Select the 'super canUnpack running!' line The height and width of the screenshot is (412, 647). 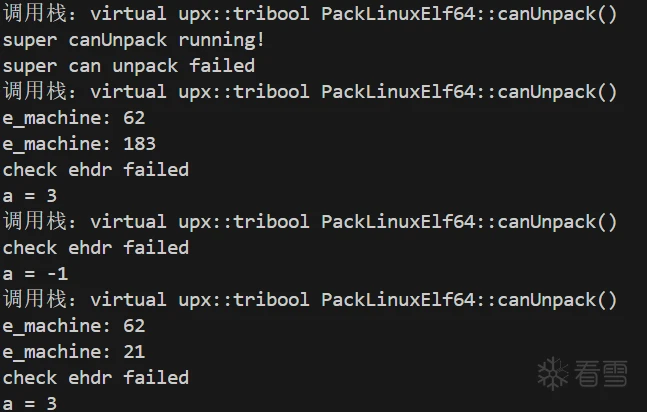coord(133,40)
